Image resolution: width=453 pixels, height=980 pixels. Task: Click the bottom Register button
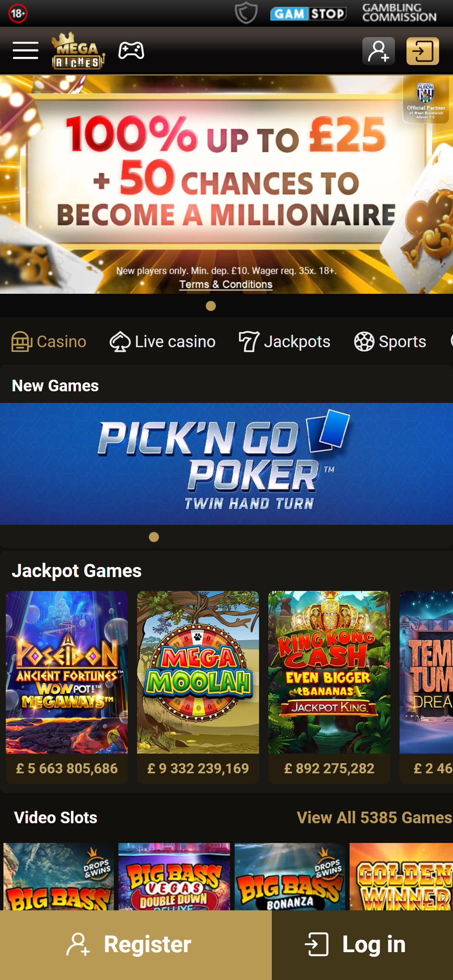[x=136, y=945]
